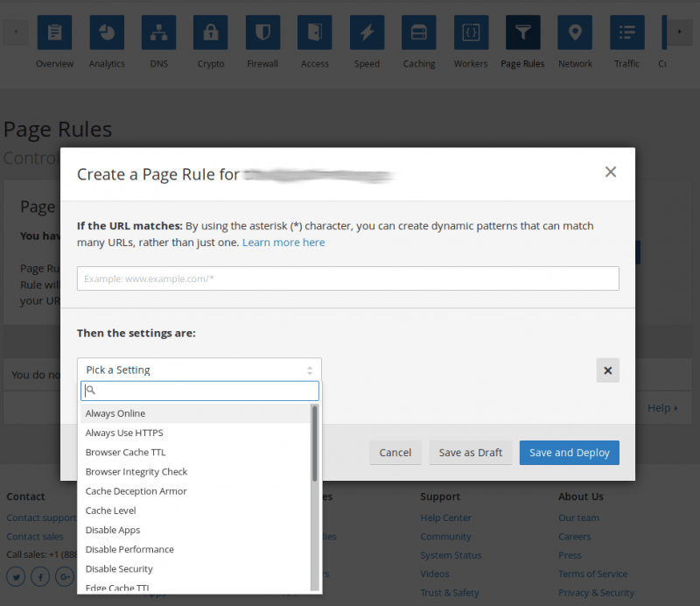Click Save and Deploy button

pos(570,453)
